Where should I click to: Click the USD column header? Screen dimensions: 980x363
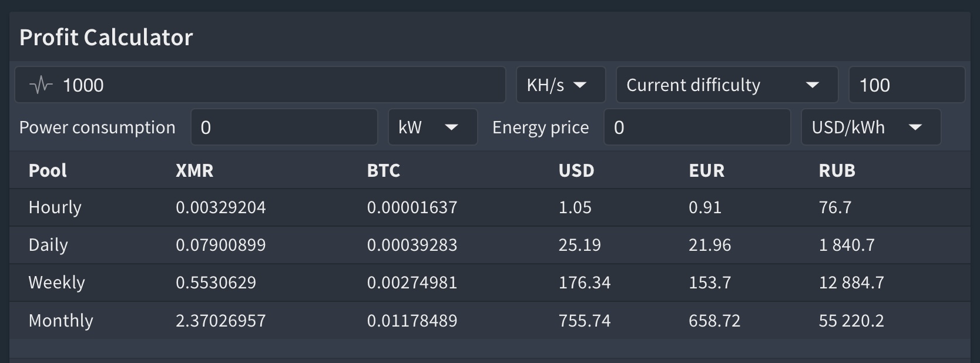click(x=576, y=171)
